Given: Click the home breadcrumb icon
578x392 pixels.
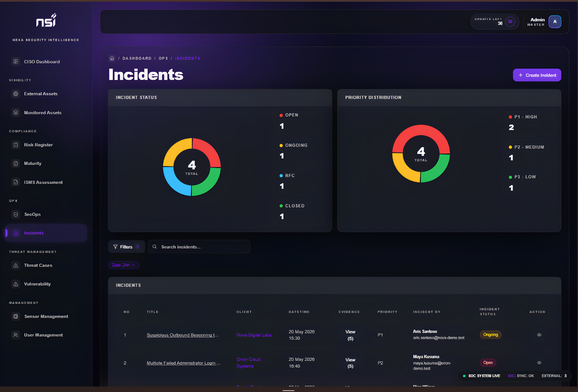Looking at the screenshot, I should coord(112,58).
